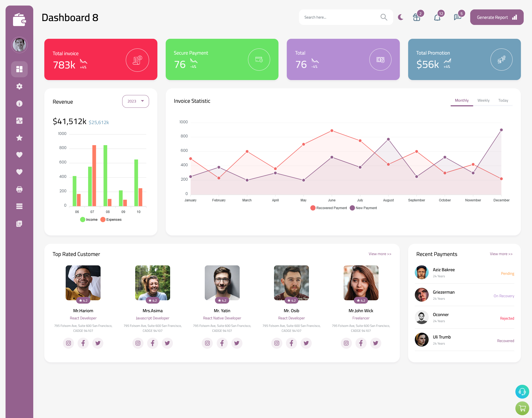The height and width of the screenshot is (418, 532).
Task: Expand the 2023 revenue year dropdown
Action: [135, 101]
